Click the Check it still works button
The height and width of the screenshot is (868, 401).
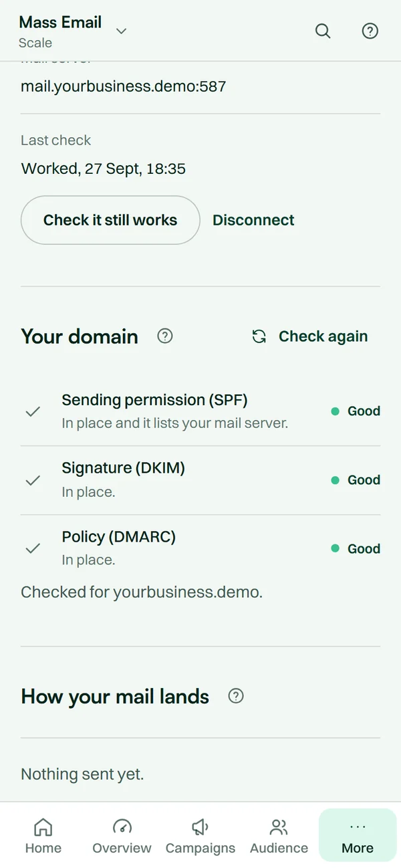[110, 220]
